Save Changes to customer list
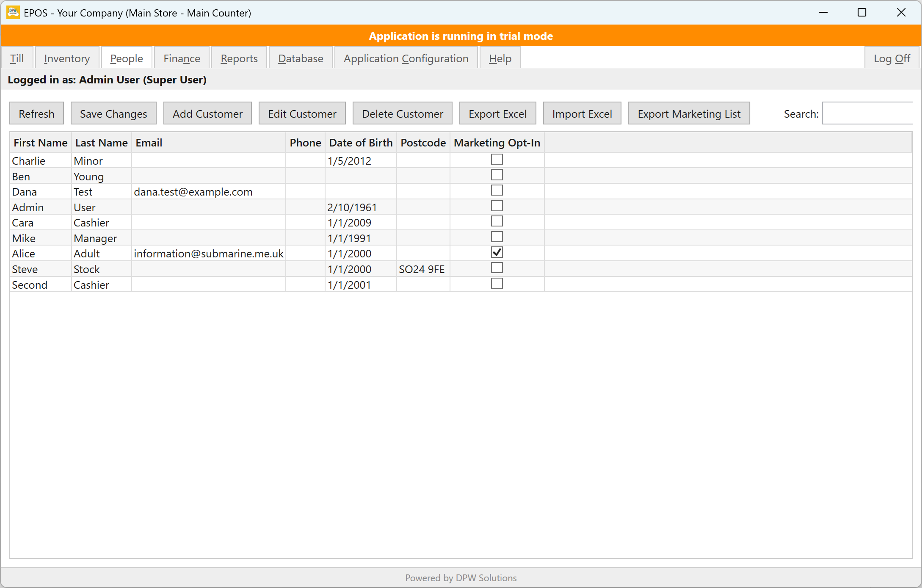 pos(113,113)
